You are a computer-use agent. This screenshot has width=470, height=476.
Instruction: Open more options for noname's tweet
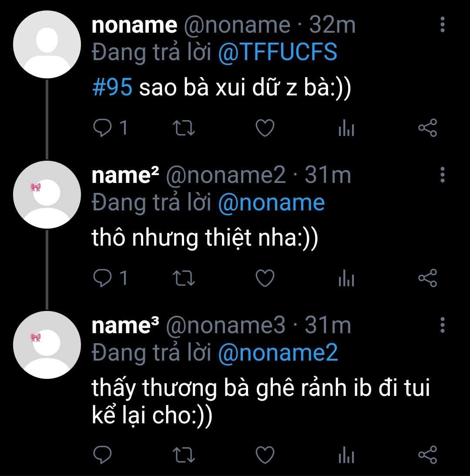pos(443,24)
